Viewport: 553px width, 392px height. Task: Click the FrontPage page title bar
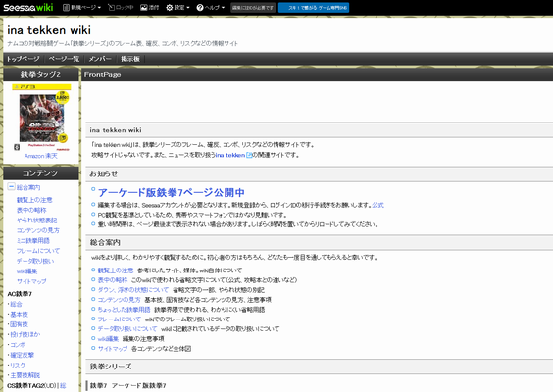(317, 74)
